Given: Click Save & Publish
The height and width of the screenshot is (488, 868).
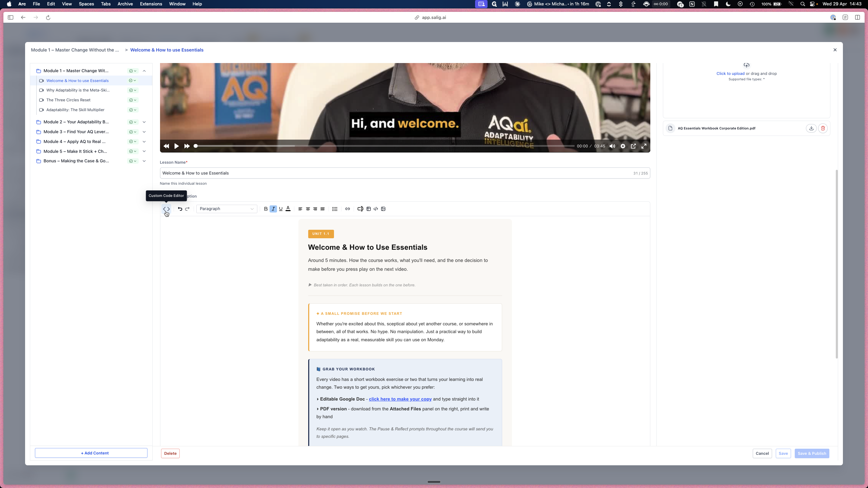Looking at the screenshot, I should click(x=812, y=453).
